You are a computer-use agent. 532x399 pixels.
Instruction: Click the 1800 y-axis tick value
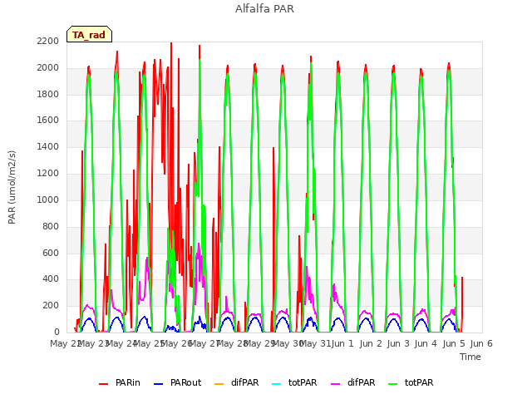[x=48, y=94]
